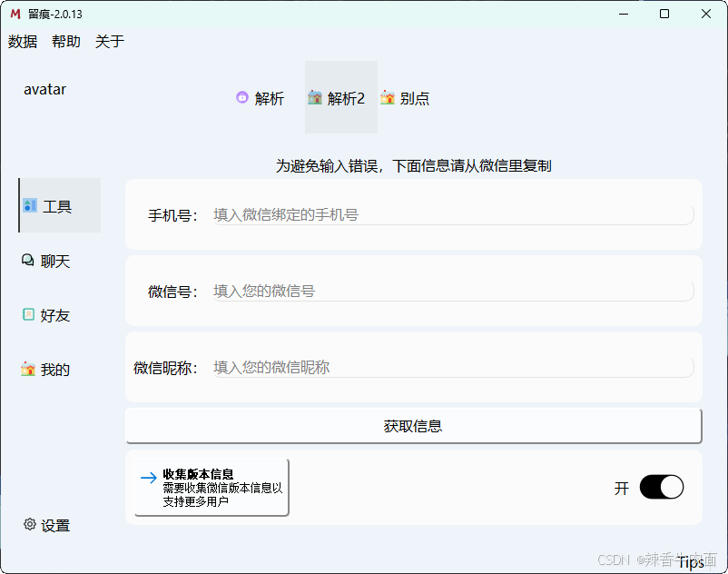Click the 收集版本信息 card button
The width and height of the screenshot is (728, 574).
212,488
